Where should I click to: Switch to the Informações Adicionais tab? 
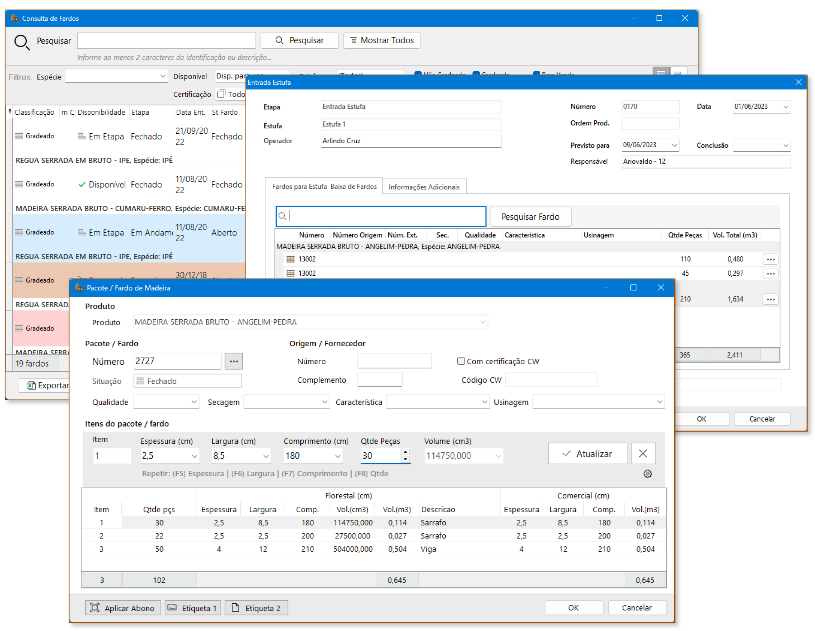pos(425,186)
